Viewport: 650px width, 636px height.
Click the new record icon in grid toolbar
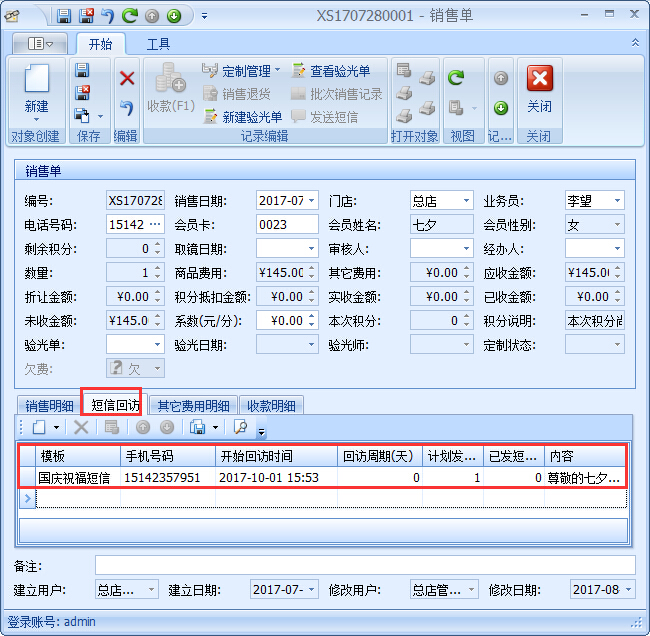click(x=38, y=427)
